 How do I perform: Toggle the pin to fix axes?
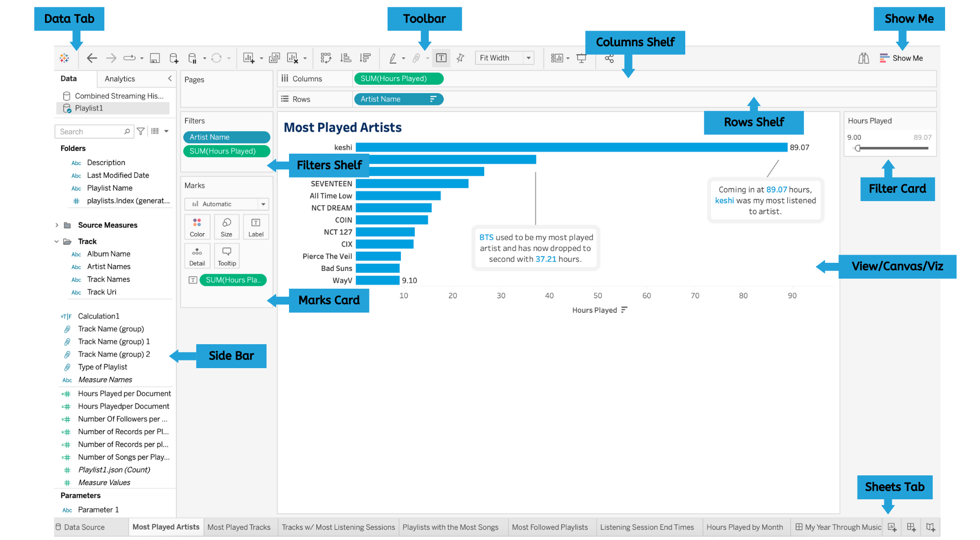point(460,58)
